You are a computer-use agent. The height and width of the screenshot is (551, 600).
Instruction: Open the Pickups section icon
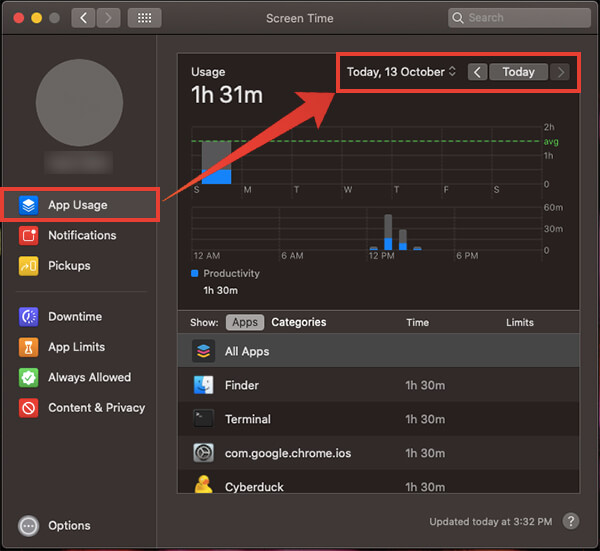(28, 266)
